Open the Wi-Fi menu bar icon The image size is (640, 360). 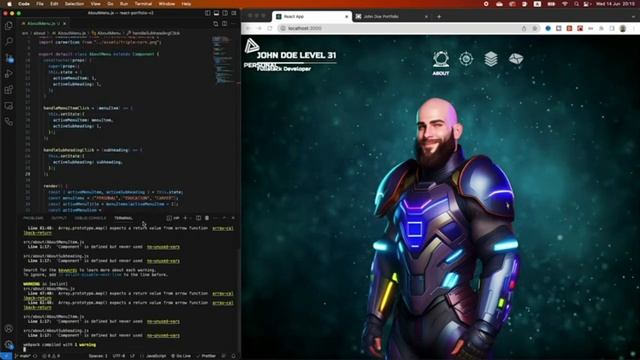point(565,4)
